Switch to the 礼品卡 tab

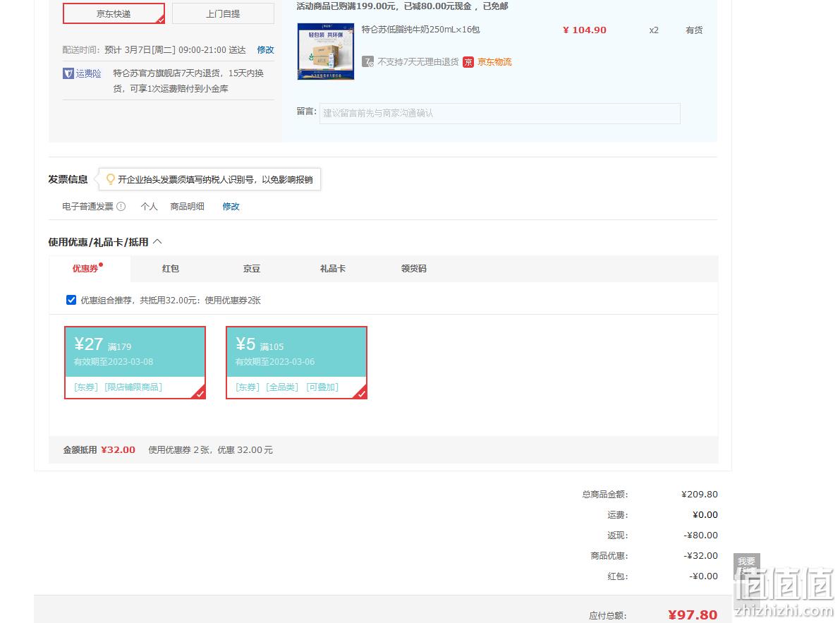333,268
